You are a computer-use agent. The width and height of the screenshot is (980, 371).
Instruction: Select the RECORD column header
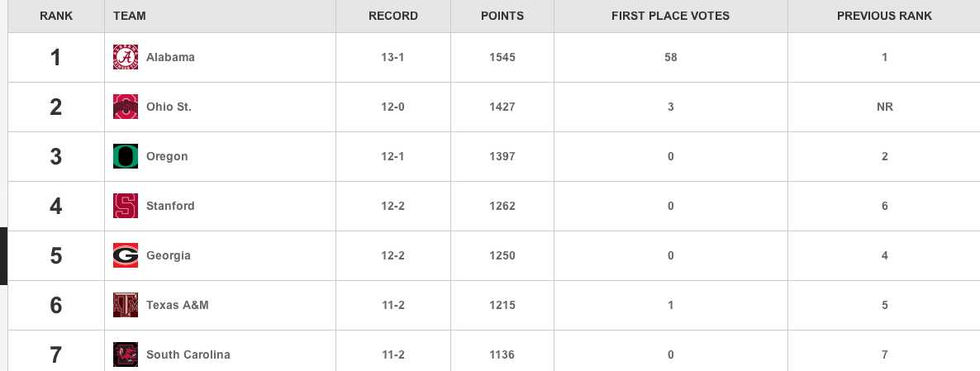point(393,16)
